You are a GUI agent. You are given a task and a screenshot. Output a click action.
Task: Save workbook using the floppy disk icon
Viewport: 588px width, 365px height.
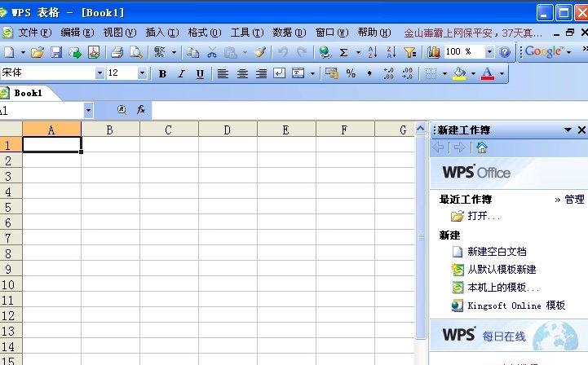pos(56,52)
